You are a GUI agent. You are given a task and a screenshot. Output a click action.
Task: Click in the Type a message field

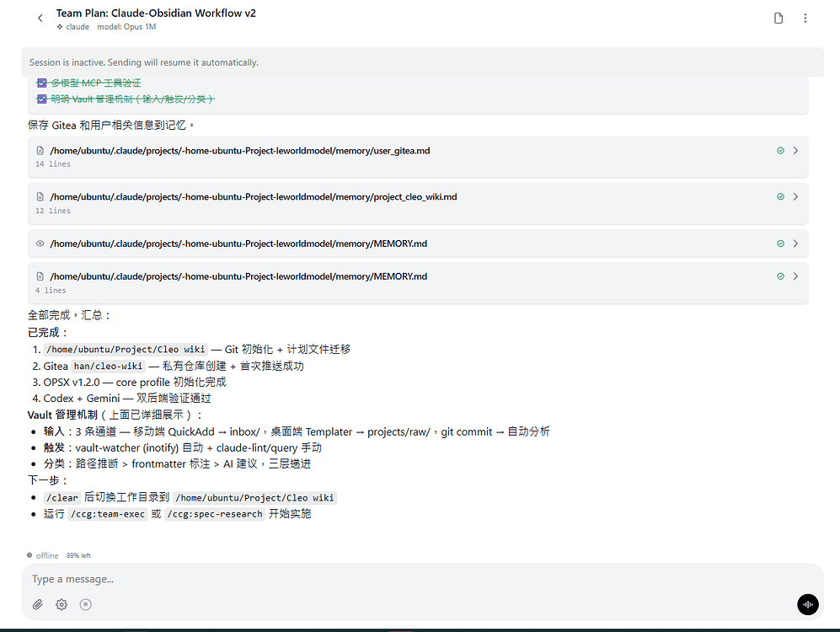pos(422,579)
